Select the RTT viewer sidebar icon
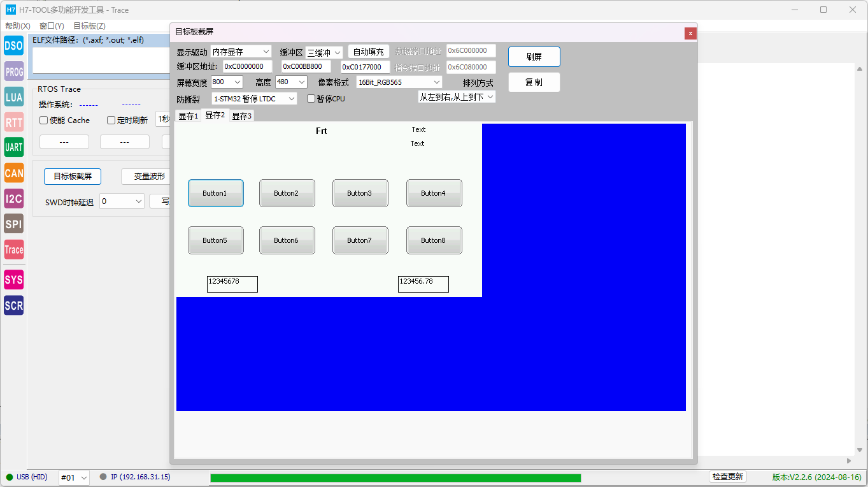 pyautogui.click(x=13, y=122)
